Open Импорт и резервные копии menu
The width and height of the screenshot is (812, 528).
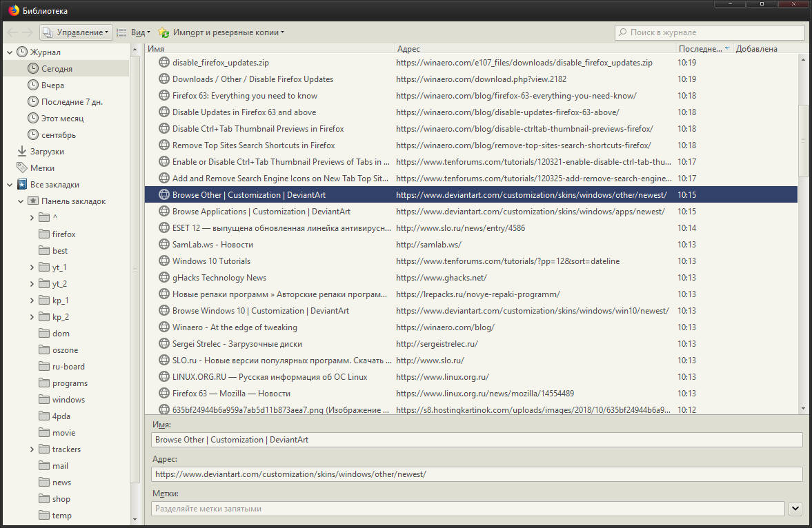pos(221,32)
